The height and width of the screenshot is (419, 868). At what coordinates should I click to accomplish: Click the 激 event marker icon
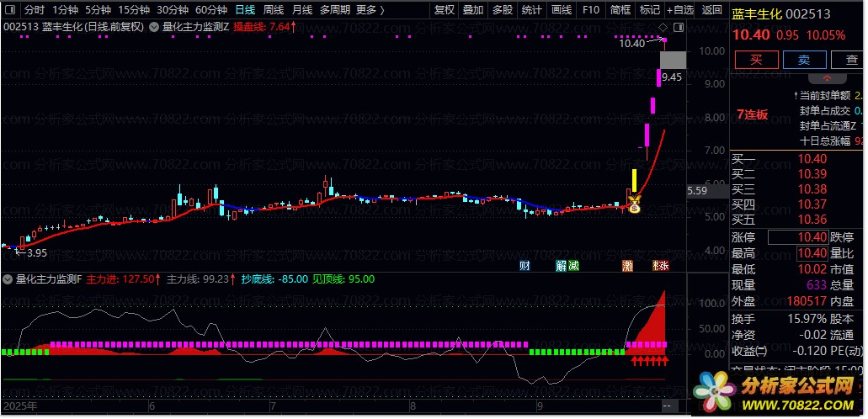pyautogui.click(x=628, y=266)
